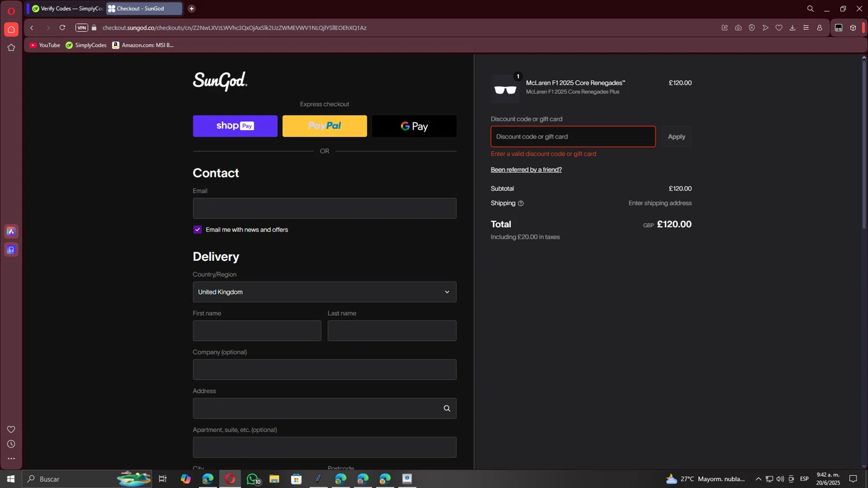Image resolution: width=868 pixels, height=488 pixels.
Task: Click the page vertical scrollbar
Action: (x=864, y=145)
